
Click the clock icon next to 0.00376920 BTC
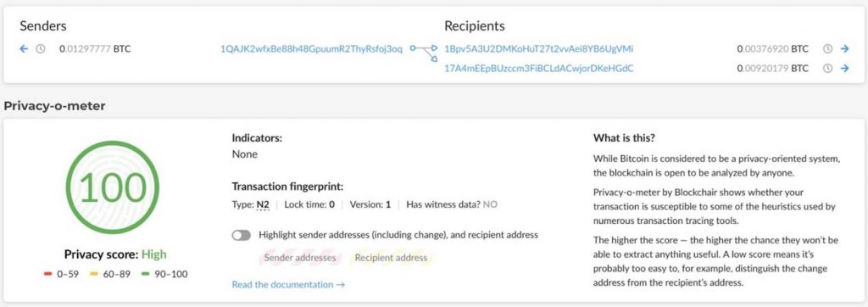[x=827, y=49]
